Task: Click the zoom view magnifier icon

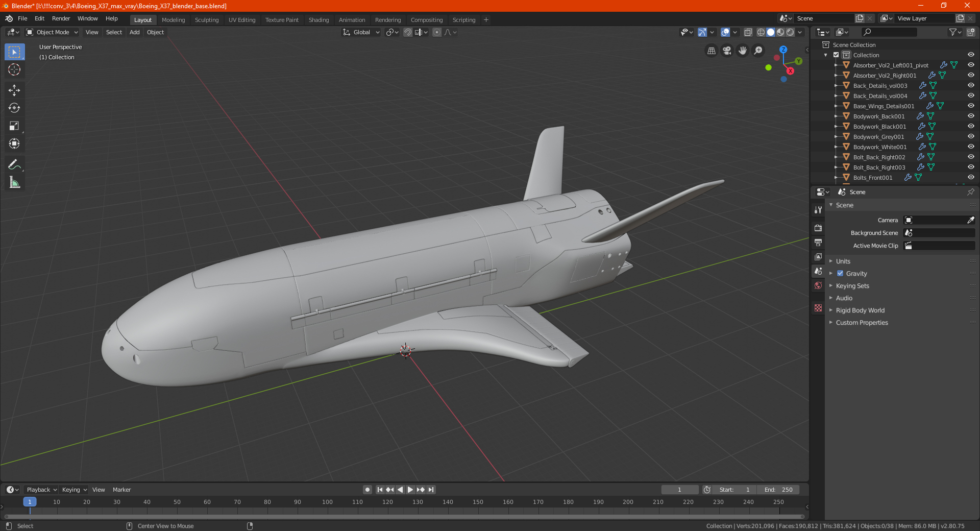Action: (758, 51)
